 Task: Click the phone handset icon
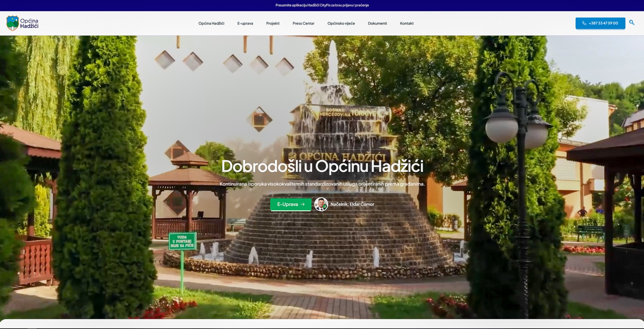click(x=584, y=23)
